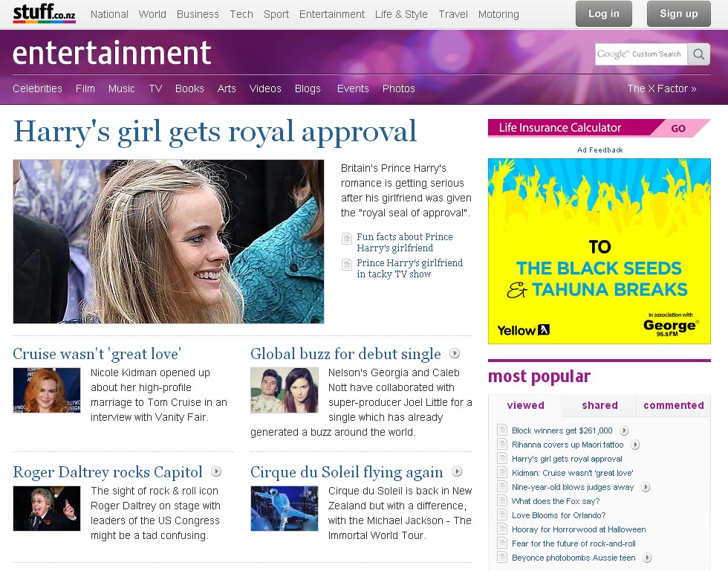Image resolution: width=728 pixels, height=571 pixels.
Task: Click video icon after Nine-year-old blows judges away
Action: tap(646, 487)
